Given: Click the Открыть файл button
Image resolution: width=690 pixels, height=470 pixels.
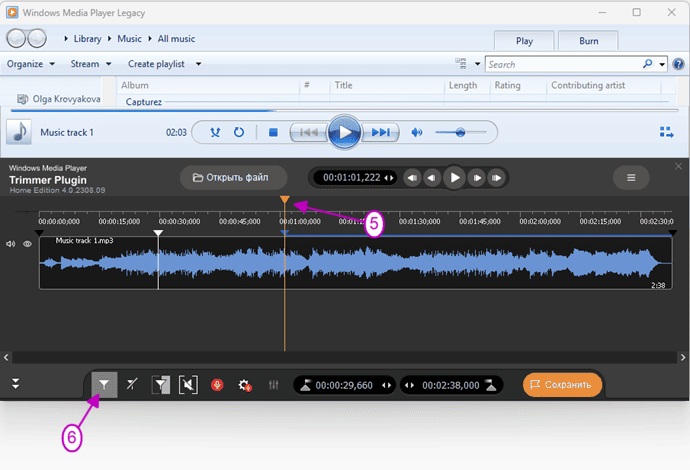Looking at the screenshot, I should (233, 177).
